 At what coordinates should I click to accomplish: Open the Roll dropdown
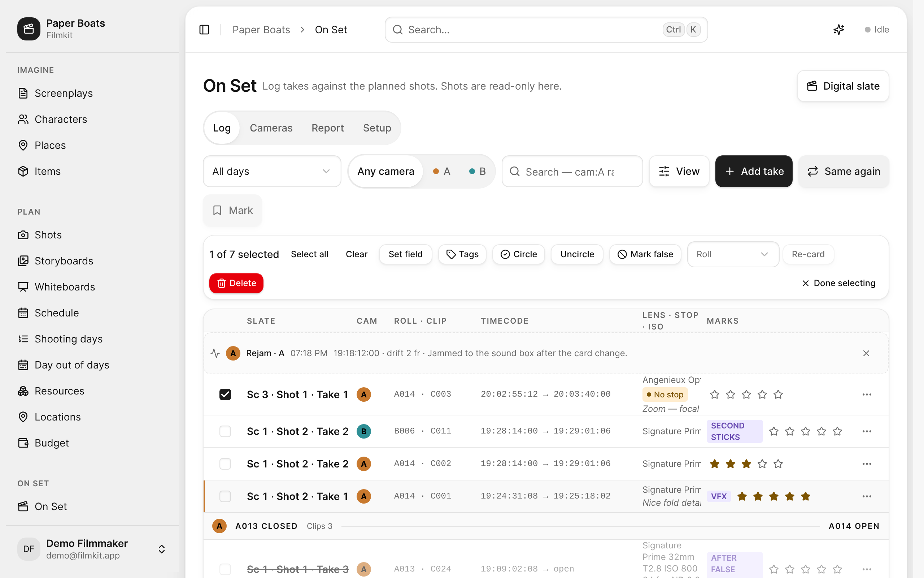pyautogui.click(x=733, y=254)
